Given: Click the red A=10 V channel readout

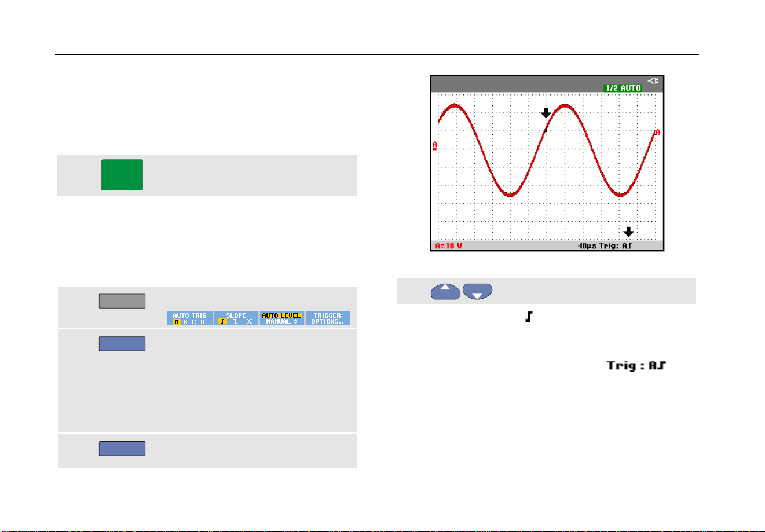Looking at the screenshot, I should point(449,246).
